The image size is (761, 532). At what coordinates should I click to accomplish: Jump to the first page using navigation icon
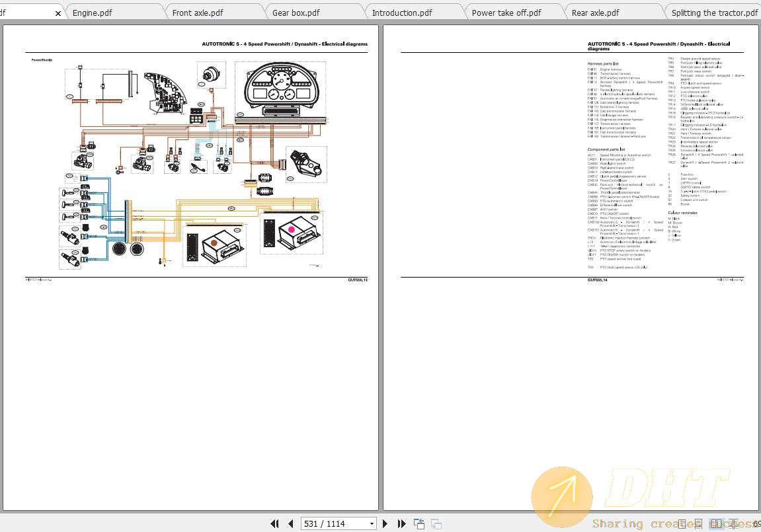click(274, 523)
